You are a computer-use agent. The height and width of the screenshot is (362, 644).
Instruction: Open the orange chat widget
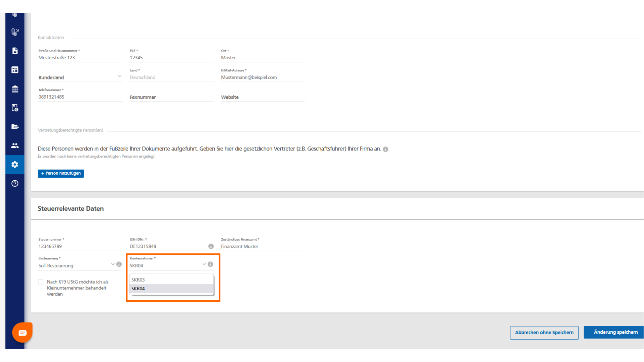tap(22, 332)
